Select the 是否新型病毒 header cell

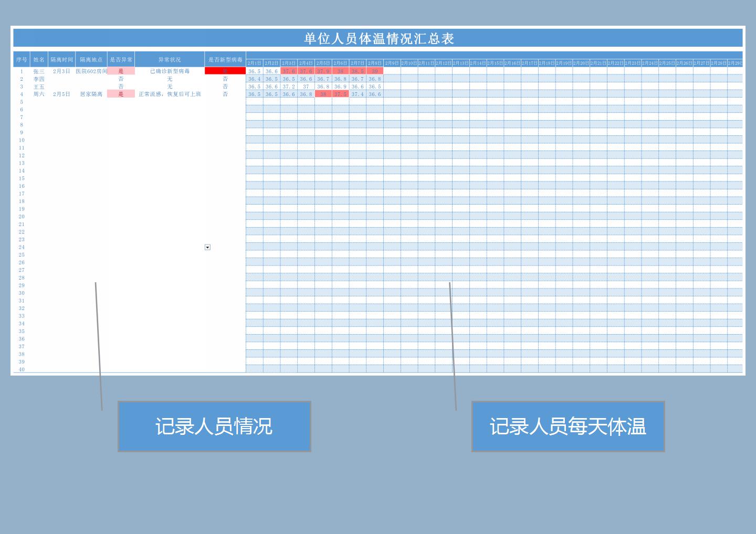[225, 59]
